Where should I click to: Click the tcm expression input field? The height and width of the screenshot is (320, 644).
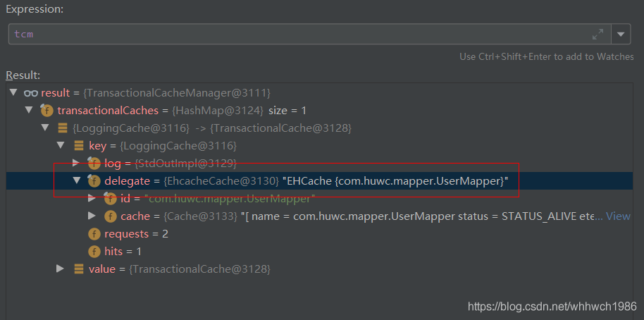[296, 34]
